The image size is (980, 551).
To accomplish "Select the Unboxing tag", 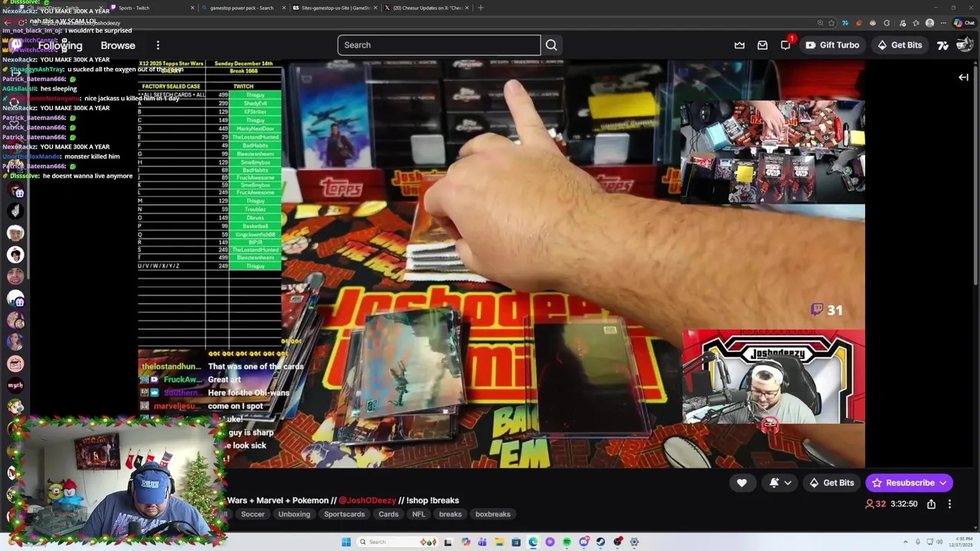I will click(x=294, y=514).
